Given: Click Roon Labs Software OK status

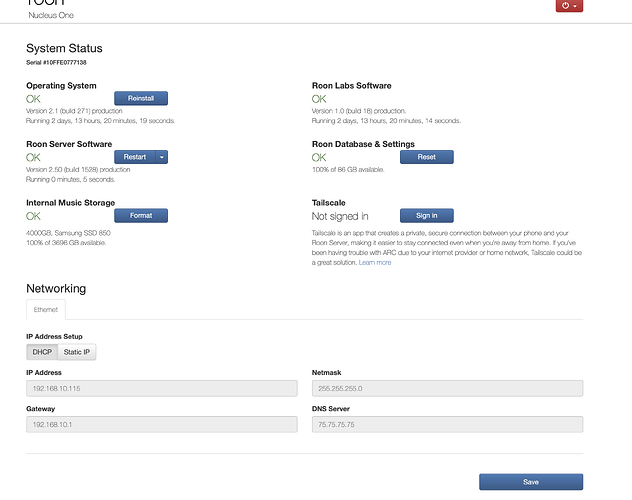Looking at the screenshot, I should click(319, 99).
